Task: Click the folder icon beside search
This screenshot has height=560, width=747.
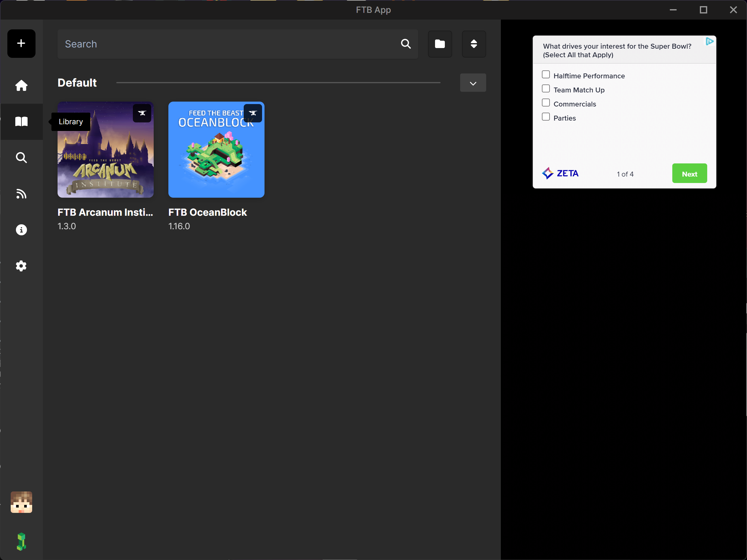Action: 440,44
